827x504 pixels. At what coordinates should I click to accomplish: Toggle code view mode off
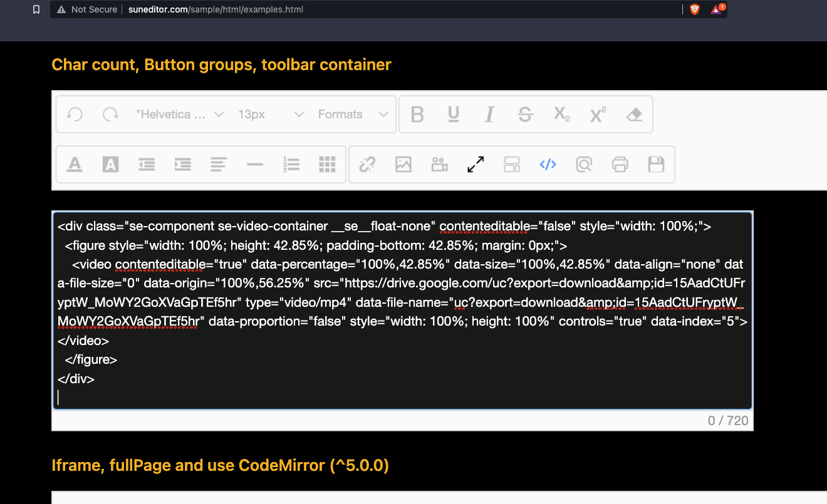[548, 164]
